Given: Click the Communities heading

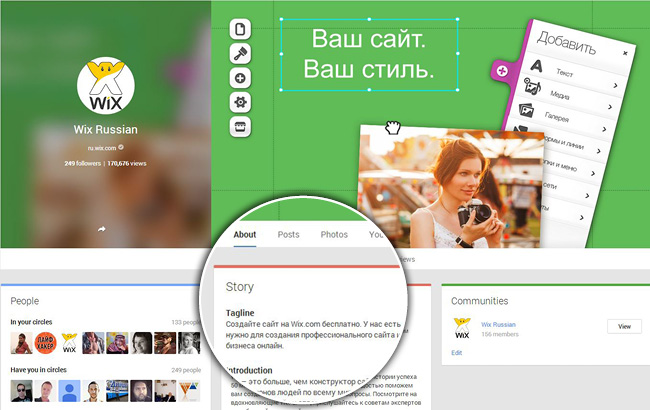Looking at the screenshot, I should tap(480, 301).
